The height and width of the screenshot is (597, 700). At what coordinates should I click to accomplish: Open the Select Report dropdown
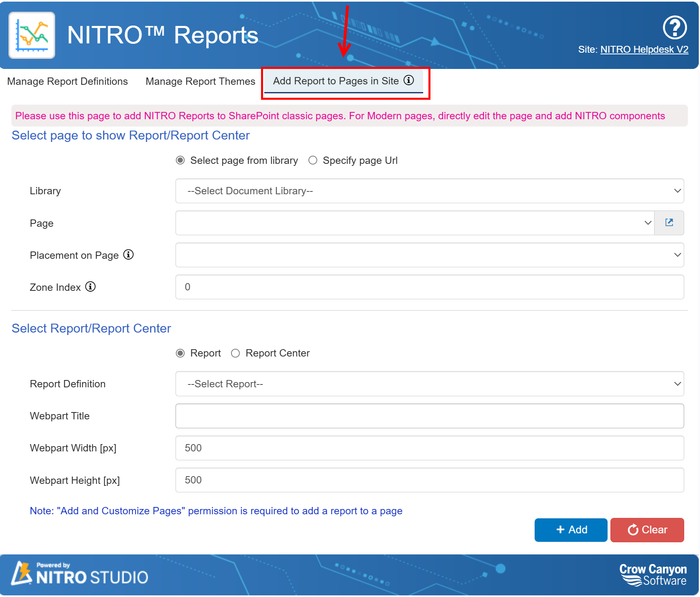tap(430, 384)
